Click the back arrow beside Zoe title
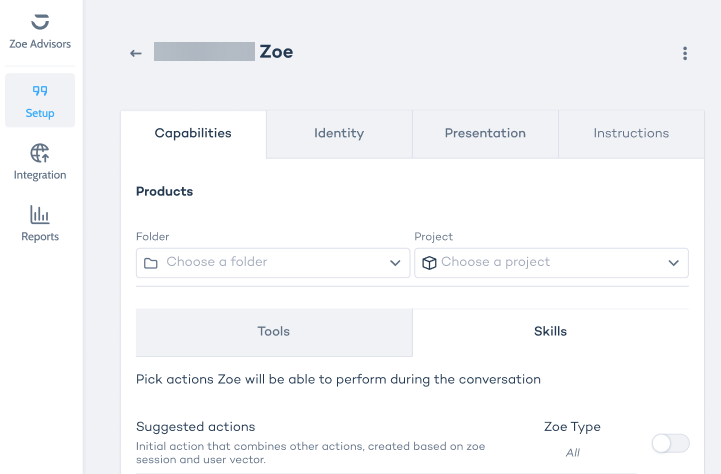Viewport: 721px width, 474px height. tap(136, 53)
